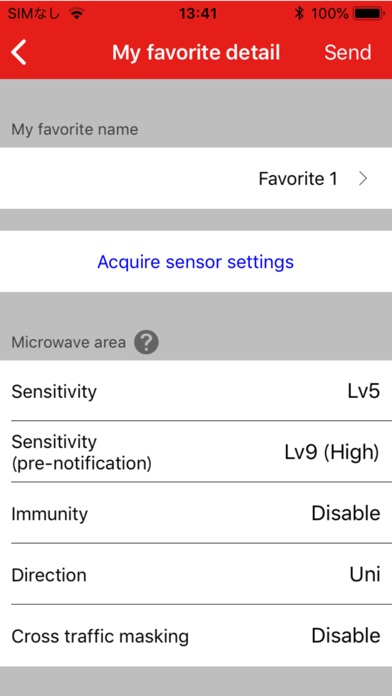Tap the Send button in header
The width and height of the screenshot is (392, 696).
(348, 52)
